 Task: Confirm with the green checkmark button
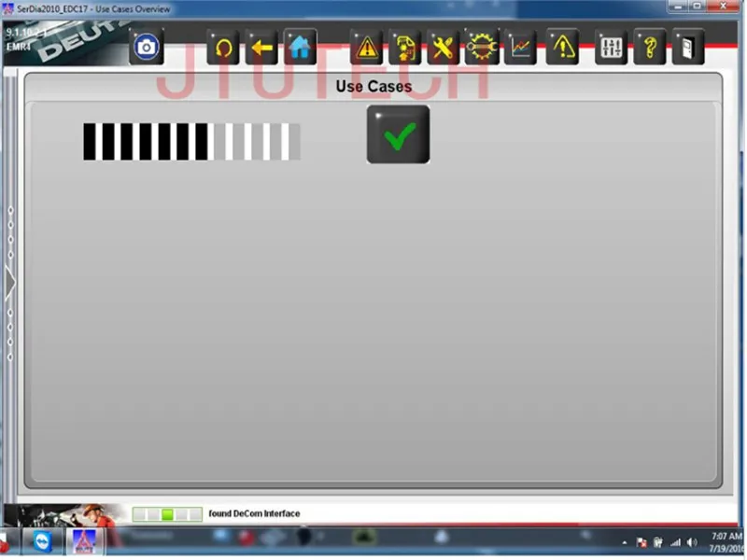pyautogui.click(x=399, y=134)
